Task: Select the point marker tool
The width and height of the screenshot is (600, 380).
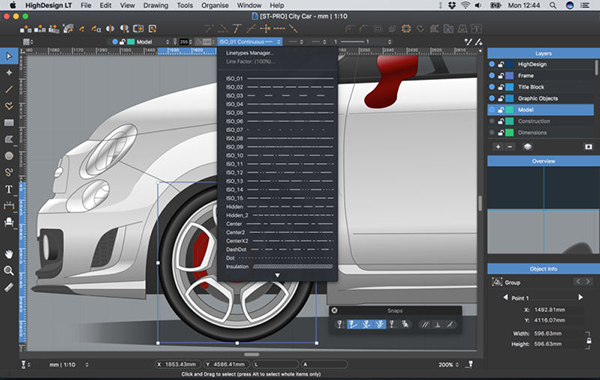Action: click(9, 73)
